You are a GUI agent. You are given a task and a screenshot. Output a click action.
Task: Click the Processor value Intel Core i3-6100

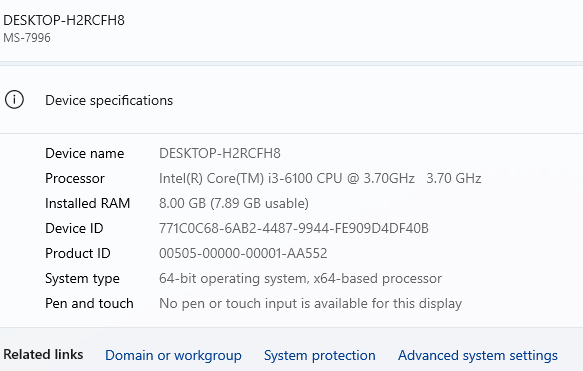[320, 178]
